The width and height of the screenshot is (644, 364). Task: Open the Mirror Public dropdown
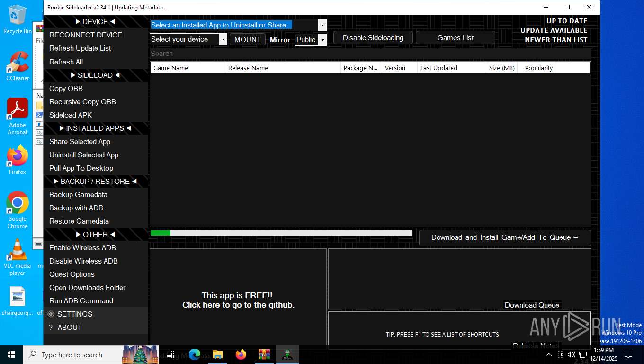click(322, 40)
